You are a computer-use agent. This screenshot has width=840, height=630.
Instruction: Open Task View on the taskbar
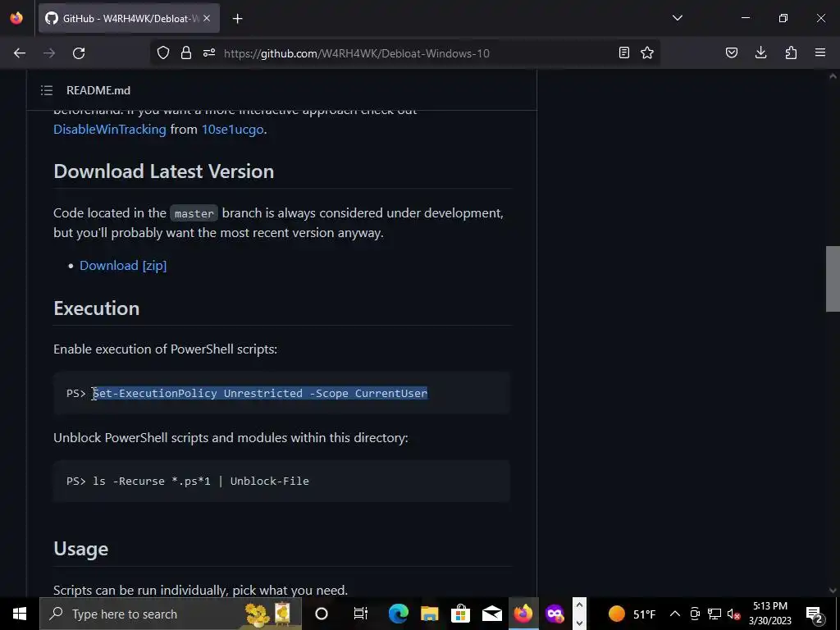(x=361, y=614)
